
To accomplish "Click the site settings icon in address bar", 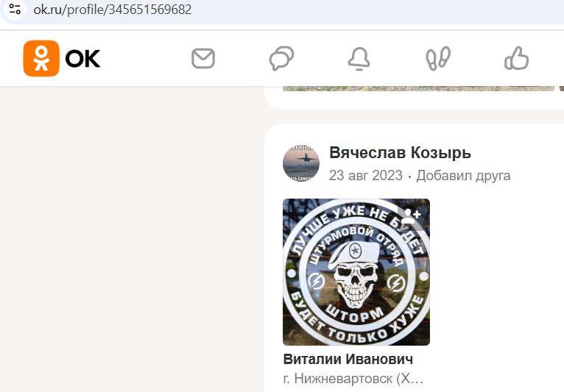I will coord(15,10).
